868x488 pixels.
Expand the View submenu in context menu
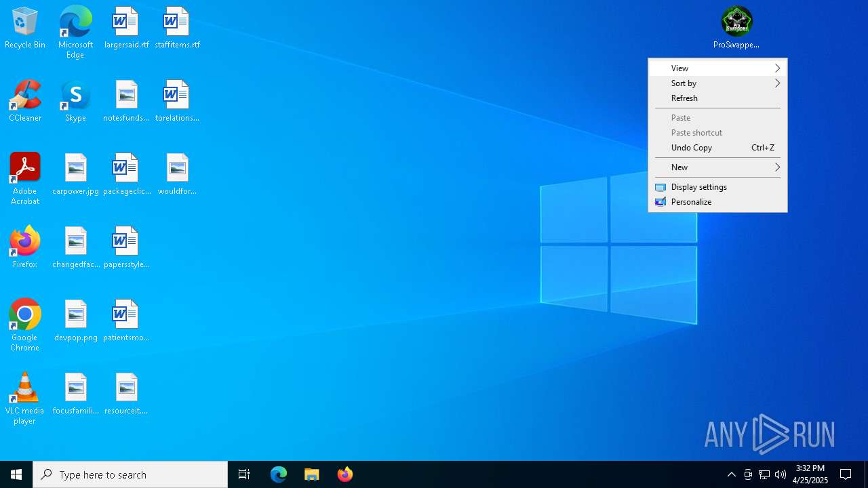pyautogui.click(x=717, y=68)
